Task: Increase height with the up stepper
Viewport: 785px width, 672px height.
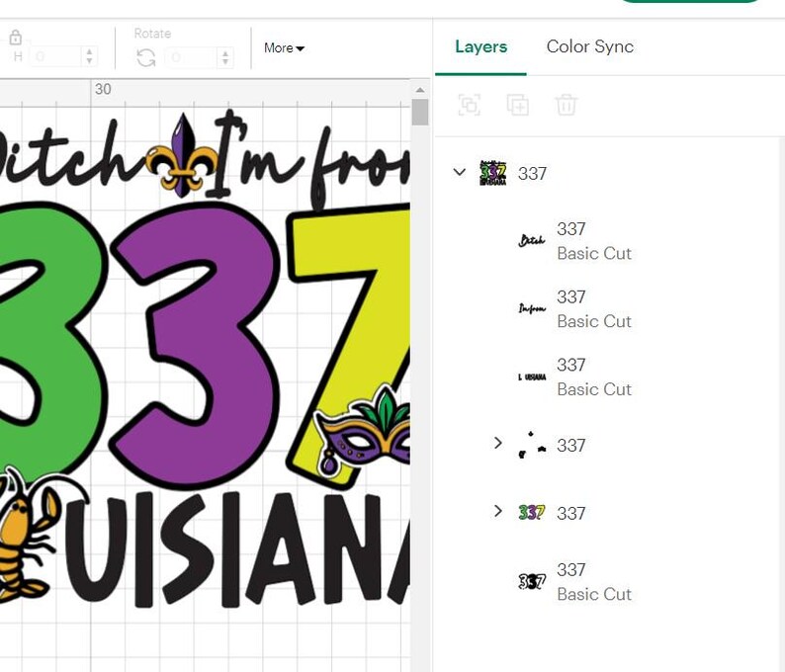Action: (x=89, y=52)
